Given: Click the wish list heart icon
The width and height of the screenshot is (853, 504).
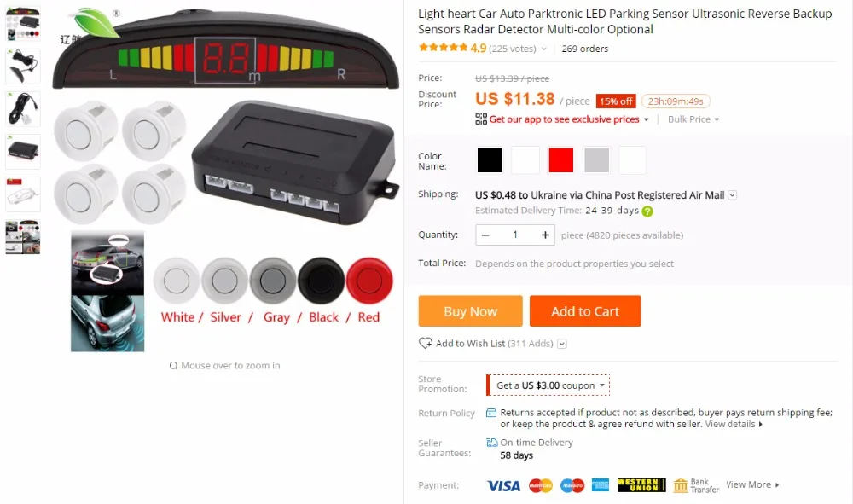Looking at the screenshot, I should [425, 343].
